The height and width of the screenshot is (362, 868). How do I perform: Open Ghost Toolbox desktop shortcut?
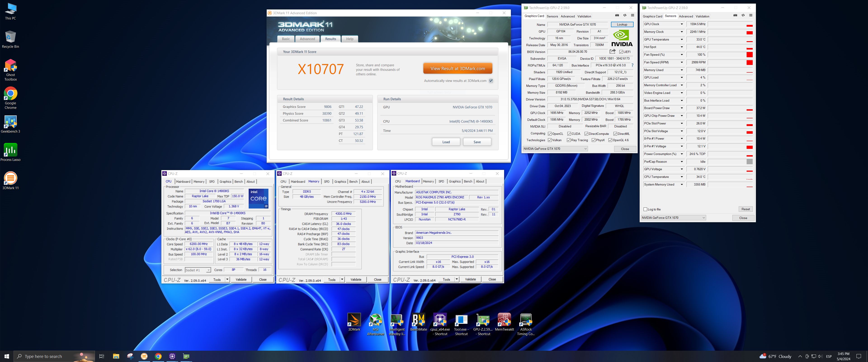tap(10, 70)
